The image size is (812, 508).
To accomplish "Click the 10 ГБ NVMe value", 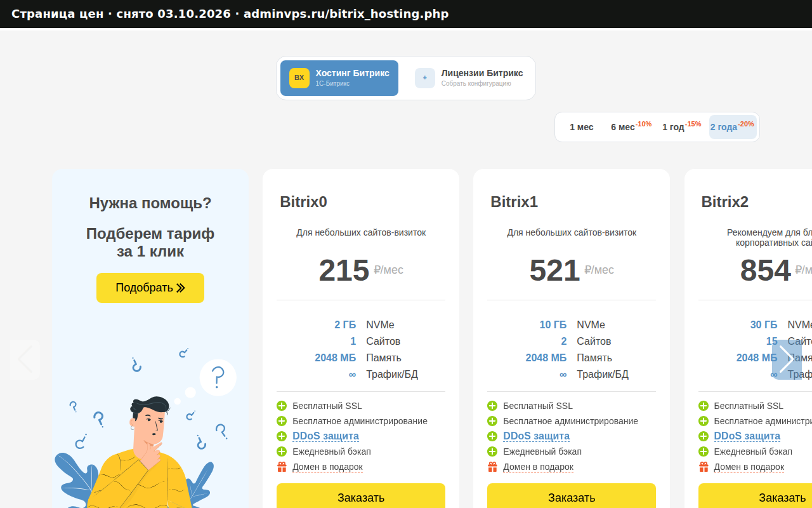I will tap(553, 324).
